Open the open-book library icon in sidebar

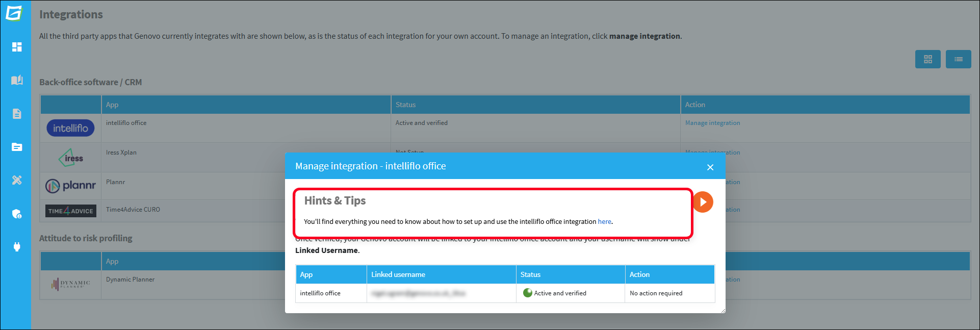click(x=17, y=80)
